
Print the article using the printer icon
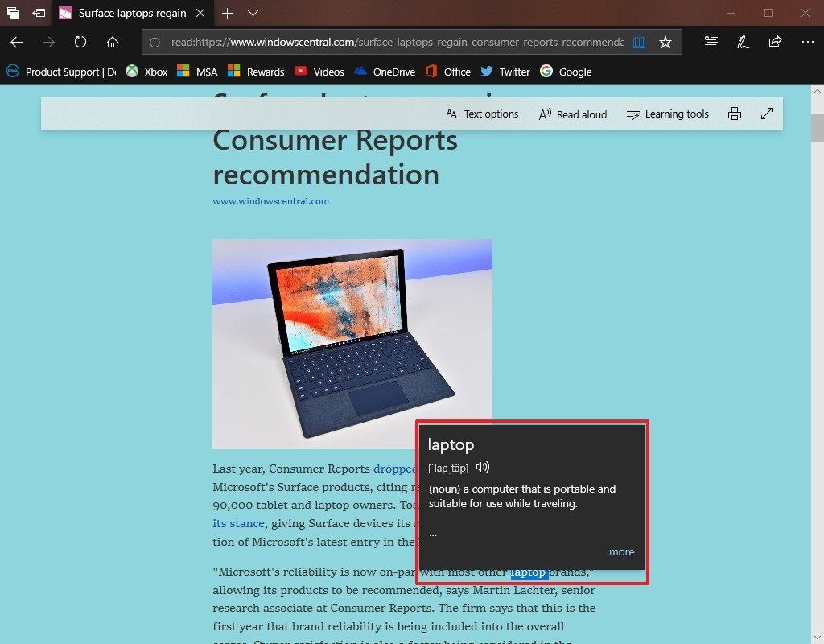point(735,114)
